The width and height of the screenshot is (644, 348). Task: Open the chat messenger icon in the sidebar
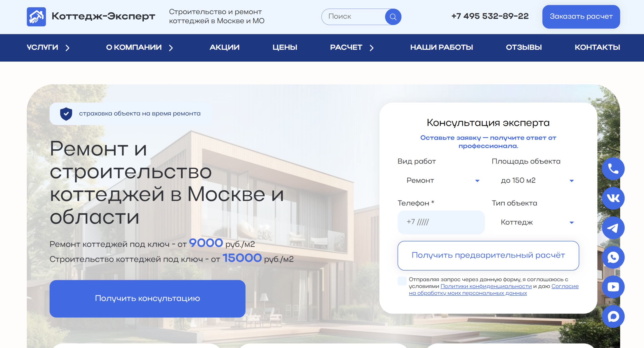click(613, 316)
